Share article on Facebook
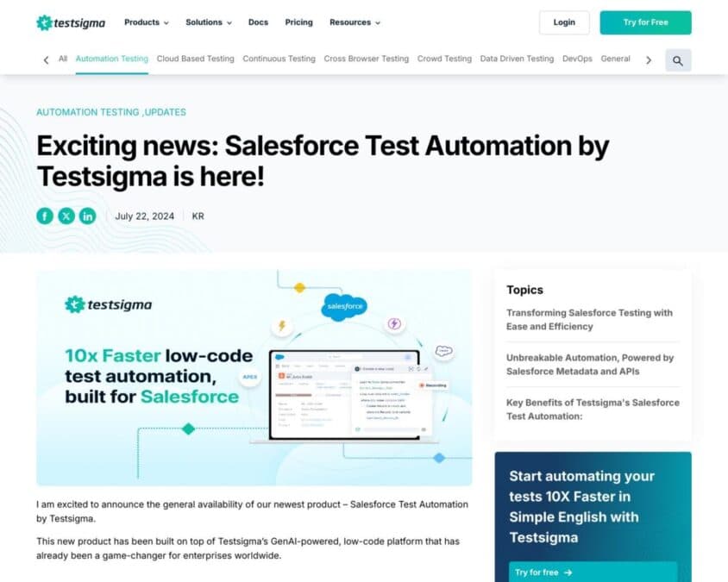Screen dimensions: 728x582 pos(45,216)
